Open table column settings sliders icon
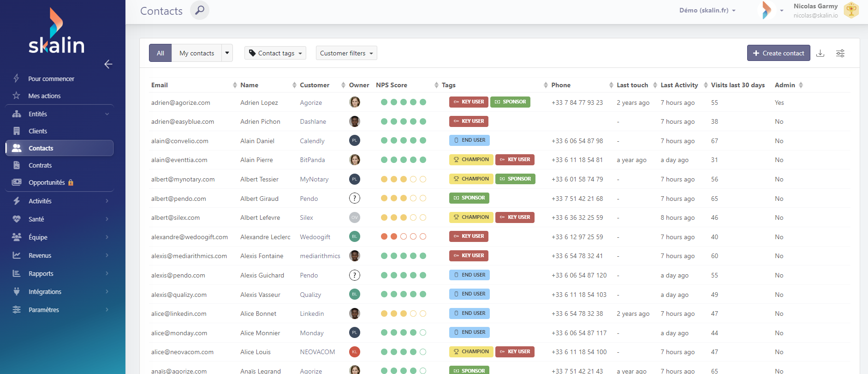The height and width of the screenshot is (374, 868). click(840, 53)
